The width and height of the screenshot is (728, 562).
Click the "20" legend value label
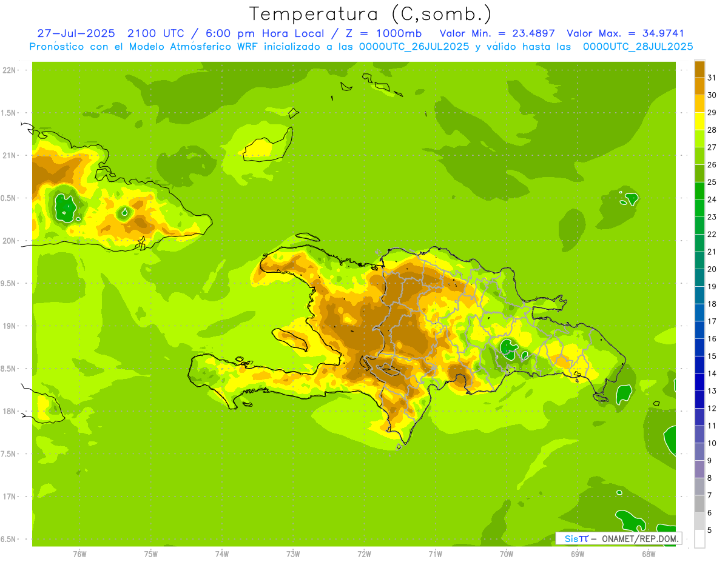tap(712, 269)
